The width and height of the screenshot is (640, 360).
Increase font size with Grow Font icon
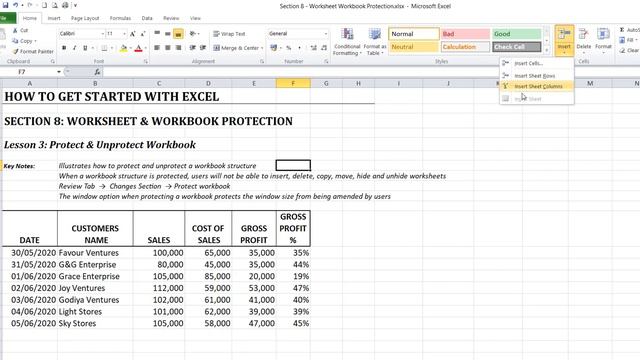[x=133, y=34]
